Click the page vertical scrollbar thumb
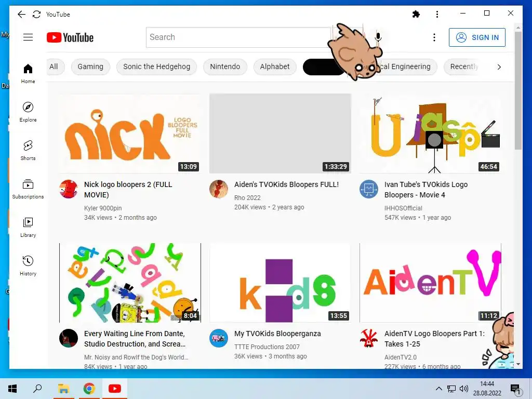 pos(518,90)
